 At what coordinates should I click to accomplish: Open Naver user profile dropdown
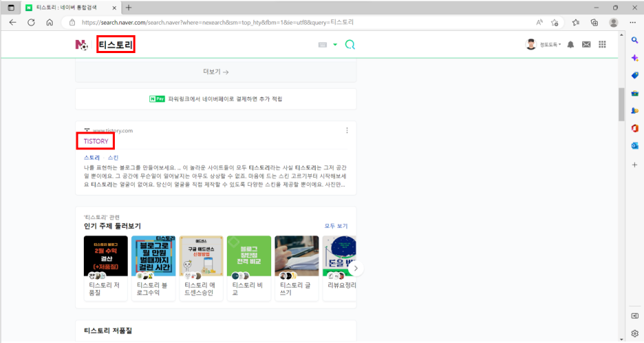pyautogui.click(x=543, y=44)
